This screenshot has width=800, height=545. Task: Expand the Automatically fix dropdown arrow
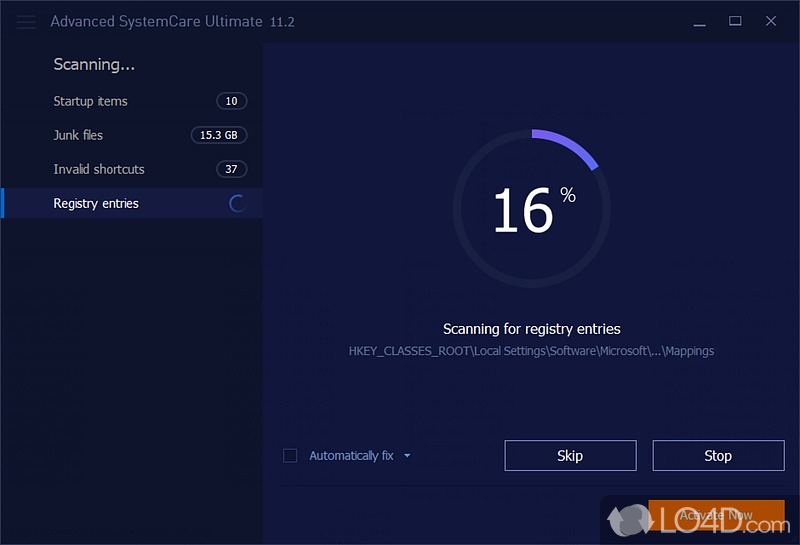point(407,456)
